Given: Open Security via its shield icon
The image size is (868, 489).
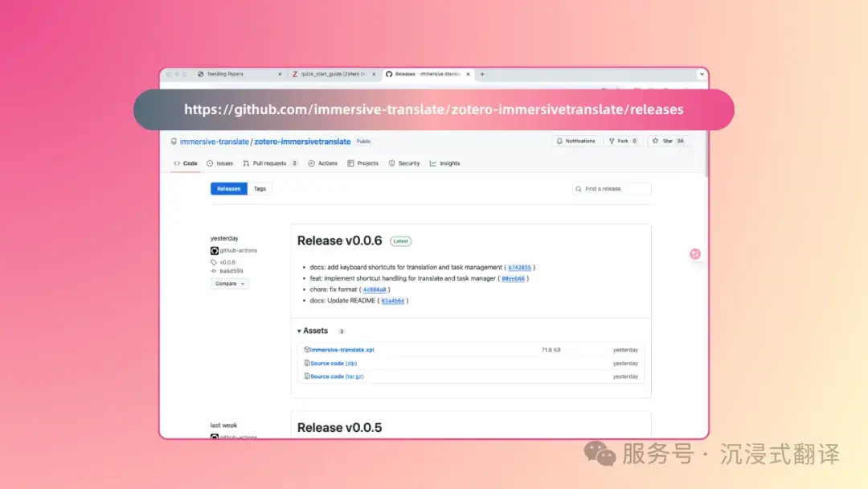Looking at the screenshot, I should point(392,163).
